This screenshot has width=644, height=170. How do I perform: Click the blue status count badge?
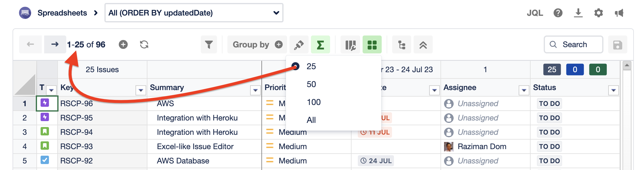575,69
